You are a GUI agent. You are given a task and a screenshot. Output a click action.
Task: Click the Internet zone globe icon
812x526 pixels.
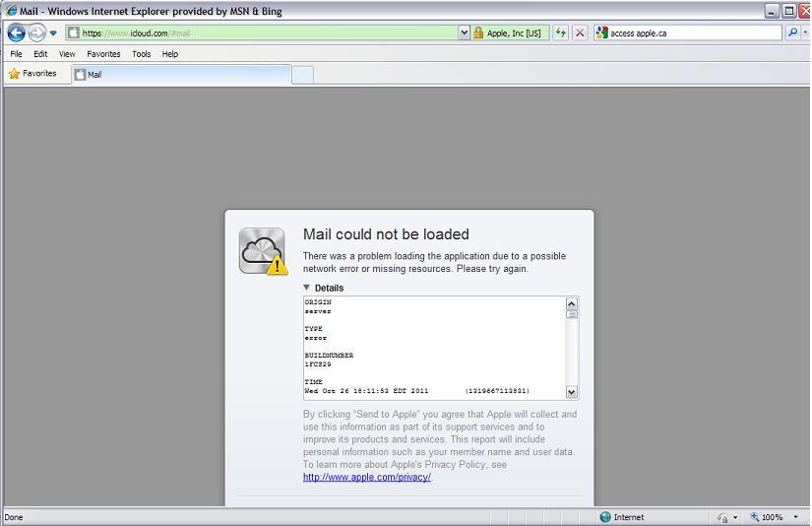605,517
